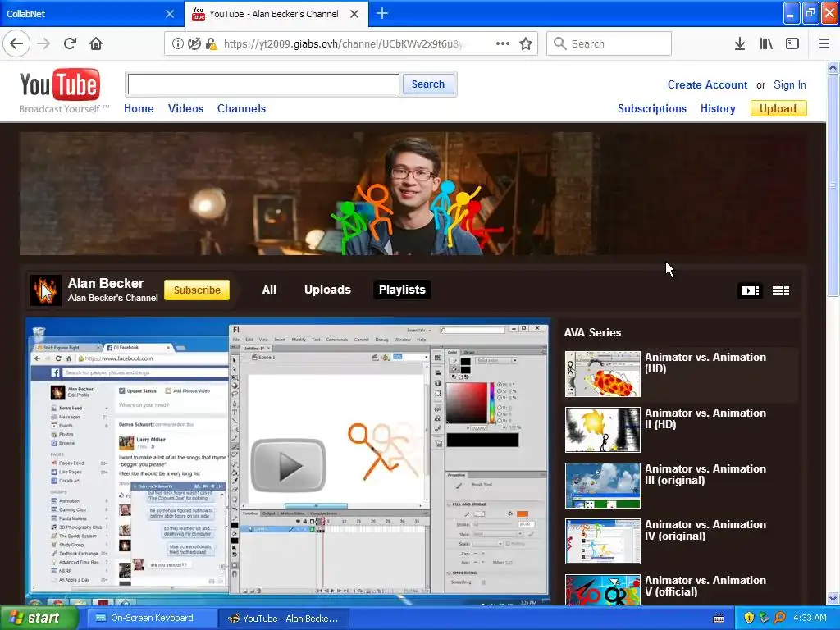
Task: Open the Channels navigation link
Action: [241, 108]
